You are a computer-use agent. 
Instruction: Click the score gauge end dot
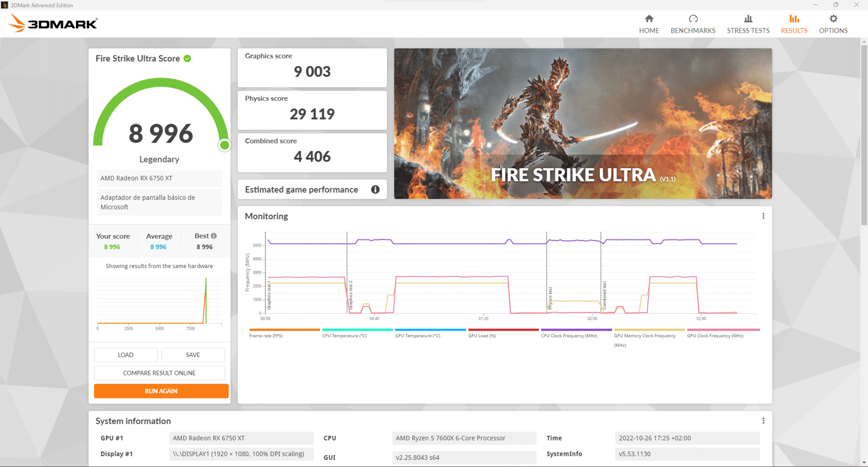[x=224, y=145]
